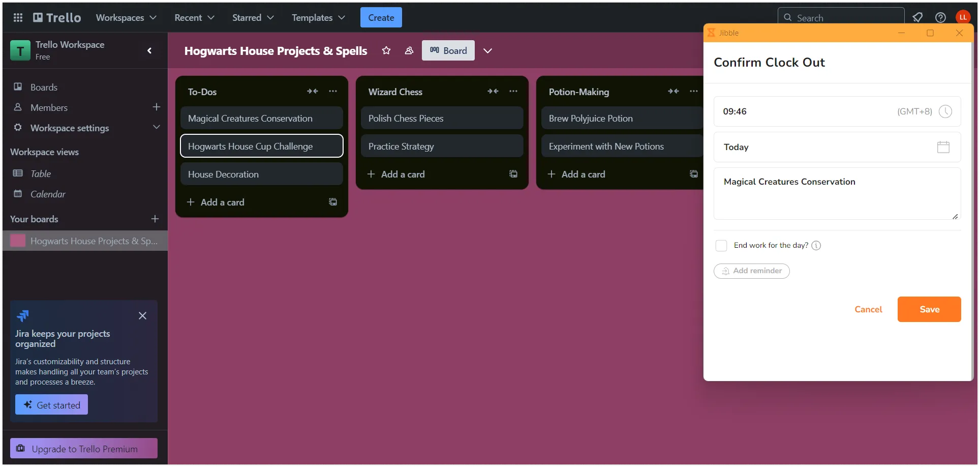
Task: Open the calendar date picker icon
Action: point(943,147)
